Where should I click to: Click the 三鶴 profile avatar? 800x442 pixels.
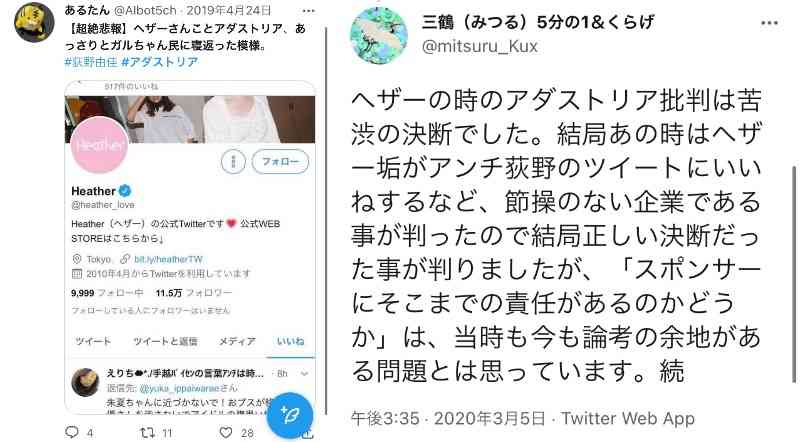click(379, 35)
